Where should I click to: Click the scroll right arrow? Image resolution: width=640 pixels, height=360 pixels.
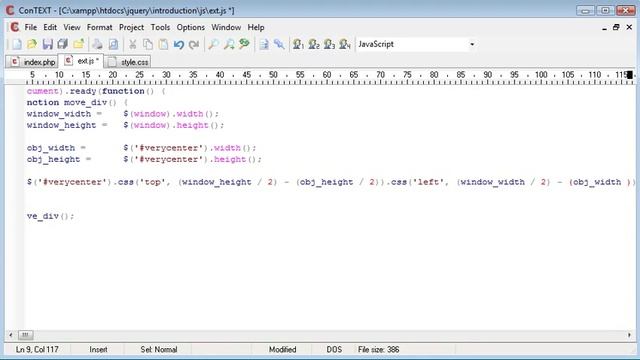[x=629, y=335]
